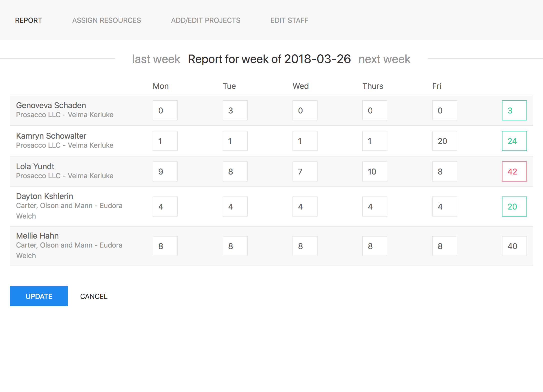Edit Genoveva Schaden's Thursday hours
The image size is (543, 392).
tap(375, 110)
